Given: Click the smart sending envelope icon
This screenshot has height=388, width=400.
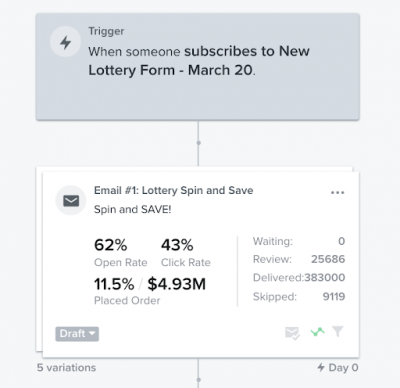Looking at the screenshot, I should coord(292,333).
